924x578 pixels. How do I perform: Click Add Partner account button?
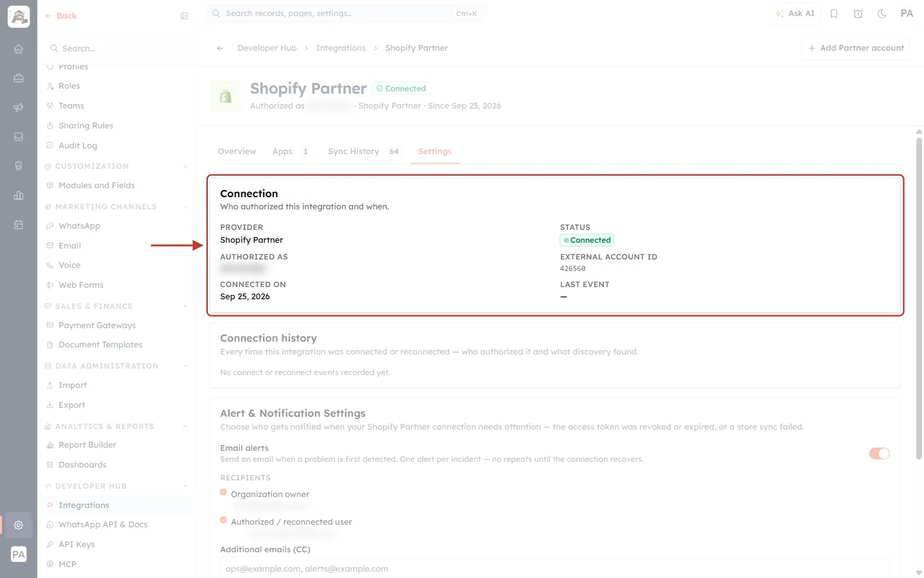856,48
